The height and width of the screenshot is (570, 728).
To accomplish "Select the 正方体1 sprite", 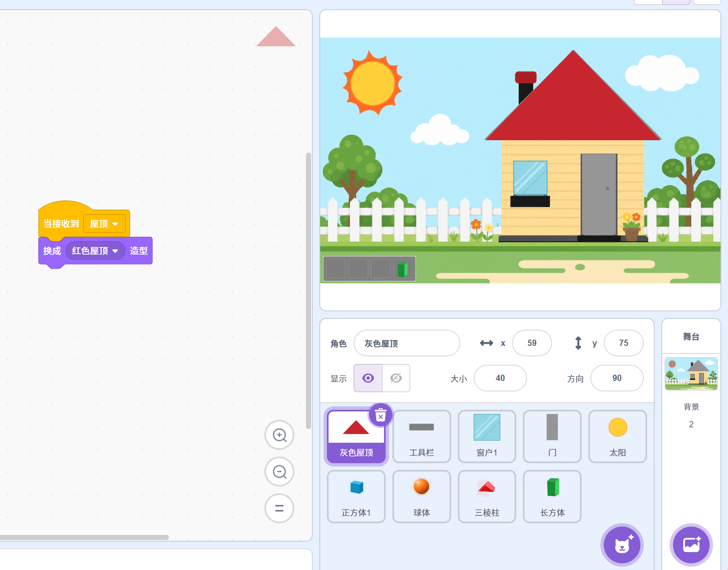I will 356,497.
